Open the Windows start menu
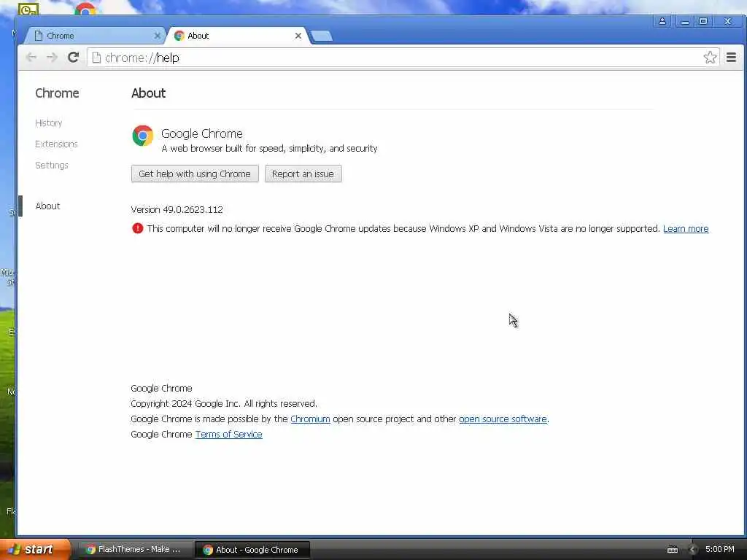747x560 pixels. pyautogui.click(x=36, y=550)
